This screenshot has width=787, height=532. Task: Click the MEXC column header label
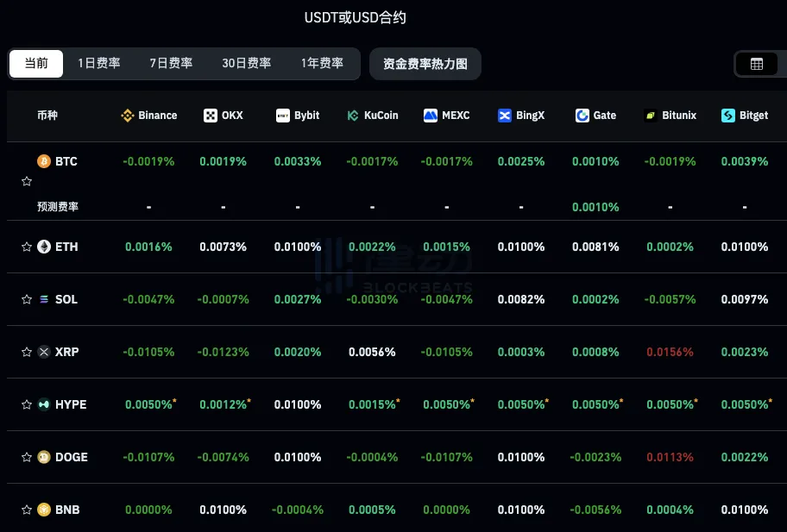(x=456, y=116)
